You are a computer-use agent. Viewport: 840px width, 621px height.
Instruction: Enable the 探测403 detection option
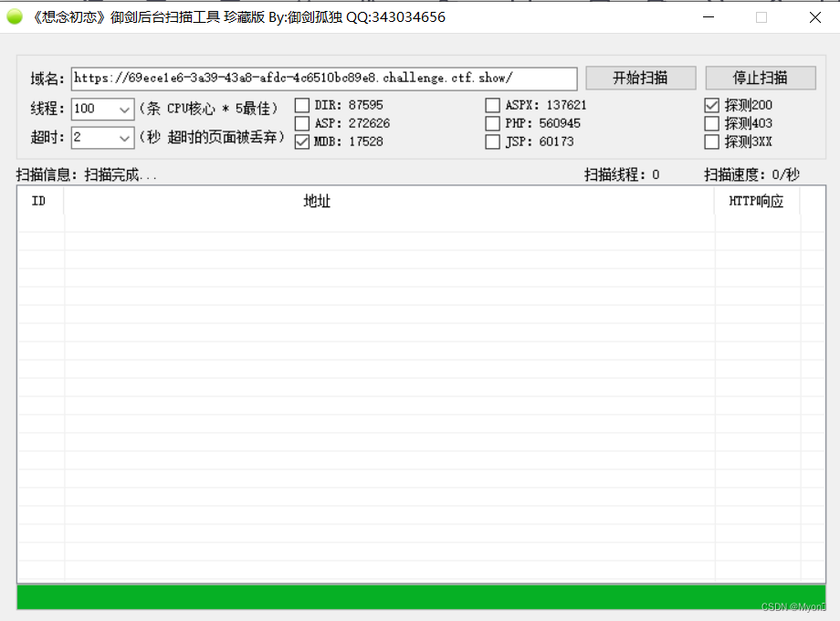(x=711, y=123)
